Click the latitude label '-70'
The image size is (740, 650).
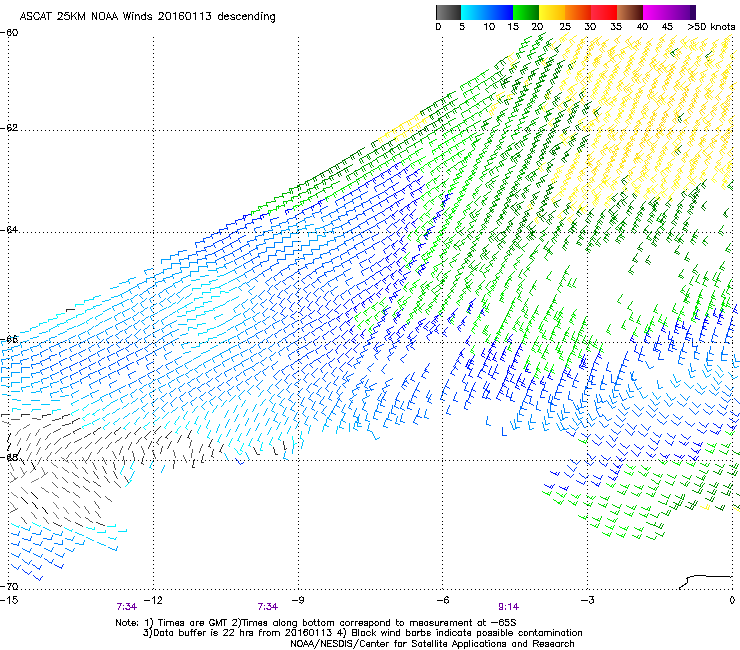pyautogui.click(x=10, y=586)
